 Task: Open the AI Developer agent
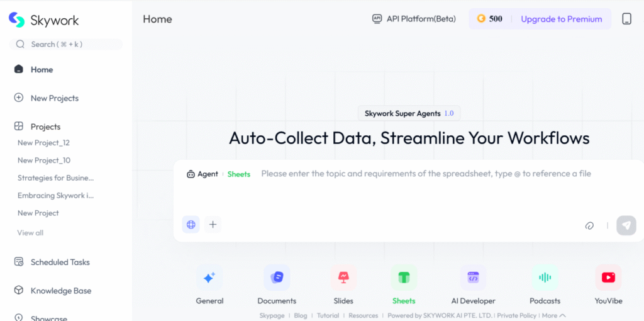point(473,278)
